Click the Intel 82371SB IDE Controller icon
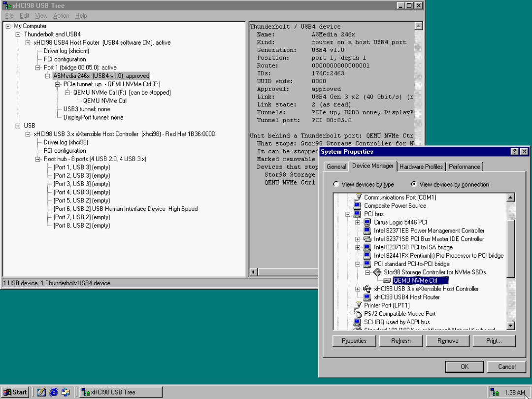This screenshot has width=532, height=399. pos(367,239)
